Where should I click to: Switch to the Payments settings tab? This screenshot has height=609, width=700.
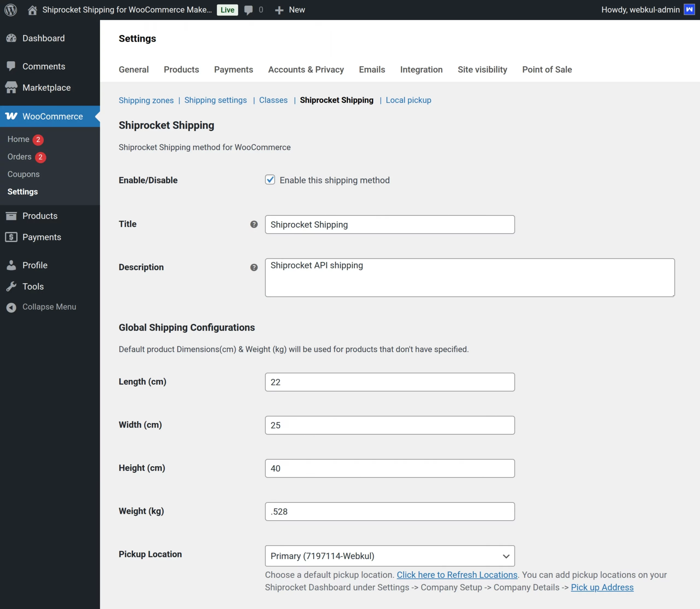pyautogui.click(x=233, y=70)
